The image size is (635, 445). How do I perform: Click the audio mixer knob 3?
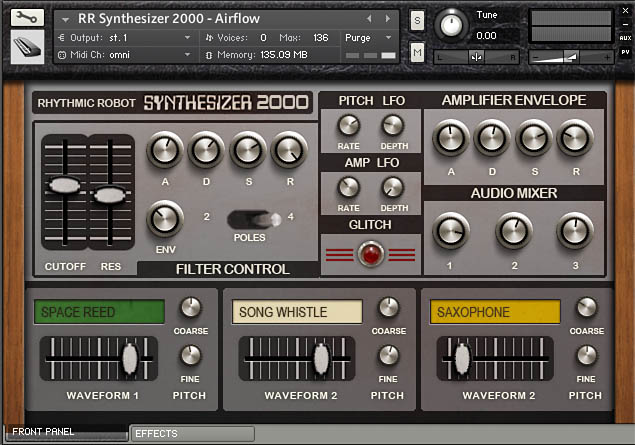tap(575, 232)
